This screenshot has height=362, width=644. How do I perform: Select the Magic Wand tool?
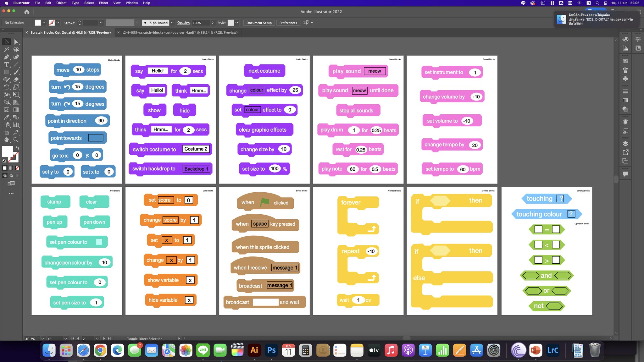point(7,49)
